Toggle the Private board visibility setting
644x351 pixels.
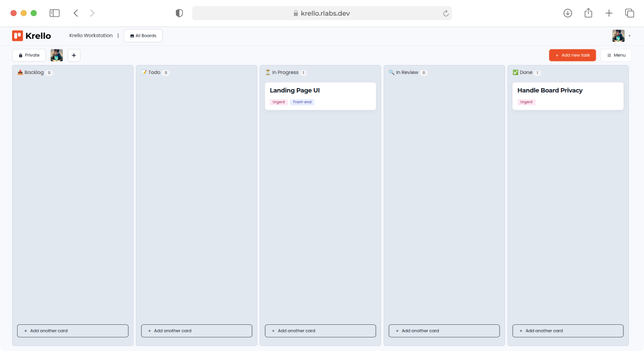(x=29, y=55)
